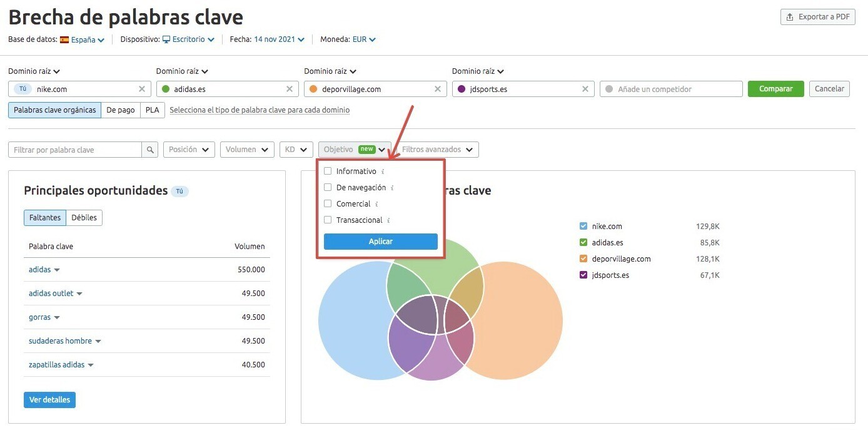Click the search magnifier icon in keyword filter
This screenshot has width=868, height=430.
(150, 150)
